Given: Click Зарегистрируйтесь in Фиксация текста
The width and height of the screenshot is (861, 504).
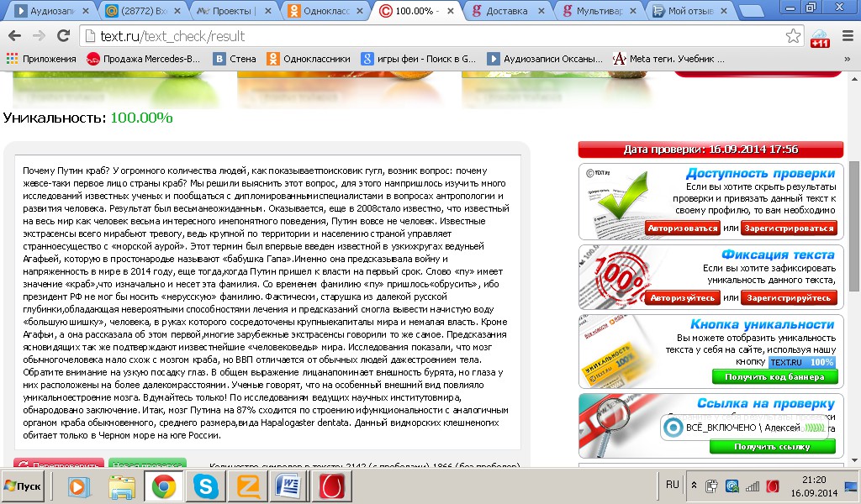Looking at the screenshot, I should (x=789, y=298).
